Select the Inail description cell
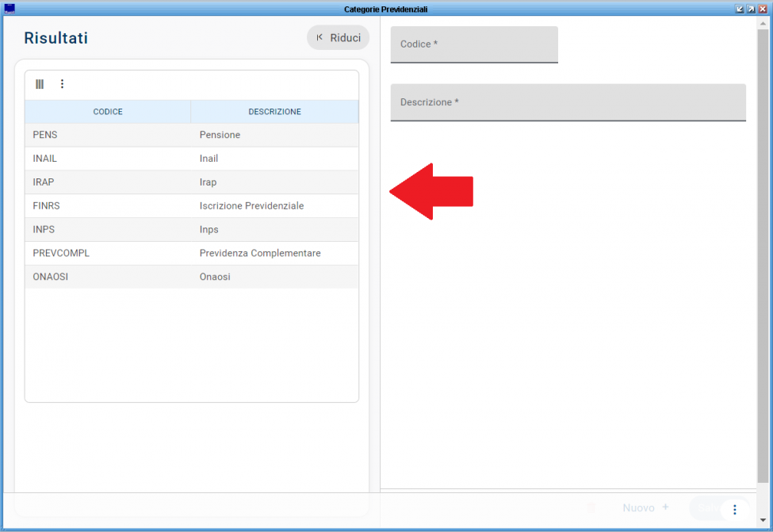This screenshot has height=532, width=773. [x=274, y=159]
